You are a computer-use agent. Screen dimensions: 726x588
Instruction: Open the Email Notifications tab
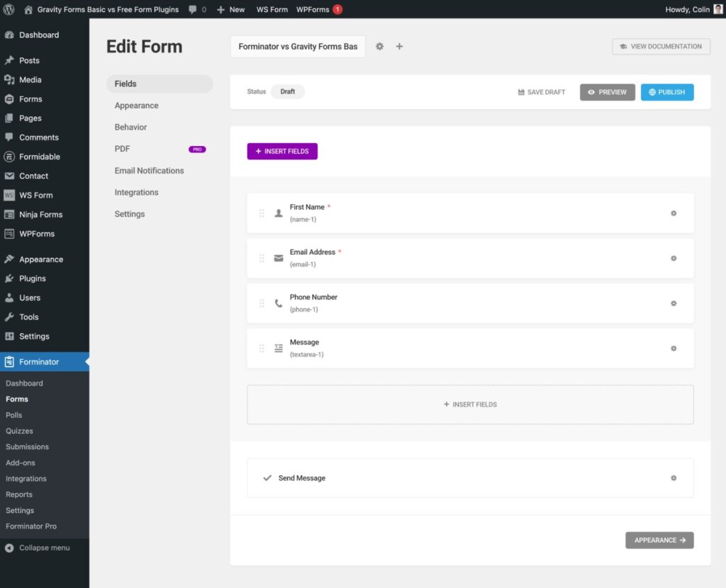[149, 170]
